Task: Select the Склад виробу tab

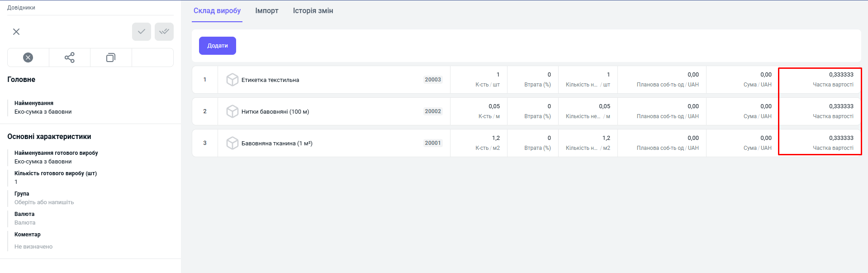Action: click(217, 11)
